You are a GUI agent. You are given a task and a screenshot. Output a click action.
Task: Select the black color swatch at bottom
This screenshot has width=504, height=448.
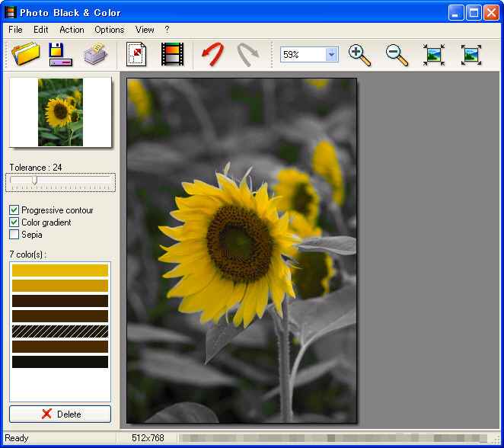pos(60,362)
